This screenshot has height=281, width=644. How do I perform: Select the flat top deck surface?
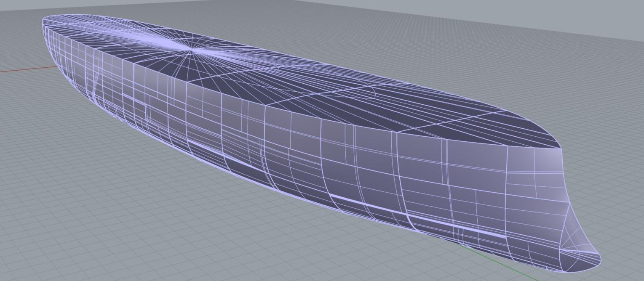(295, 84)
